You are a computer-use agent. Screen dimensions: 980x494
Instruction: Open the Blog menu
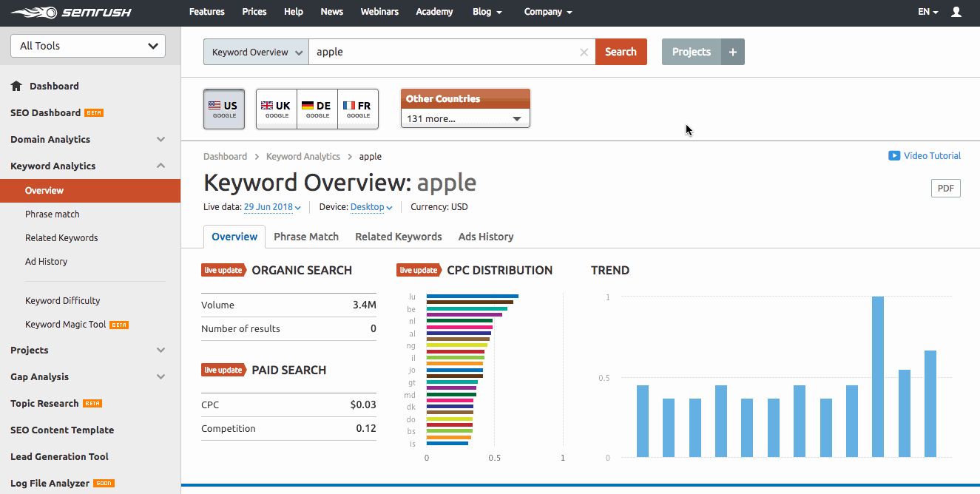[x=487, y=12]
